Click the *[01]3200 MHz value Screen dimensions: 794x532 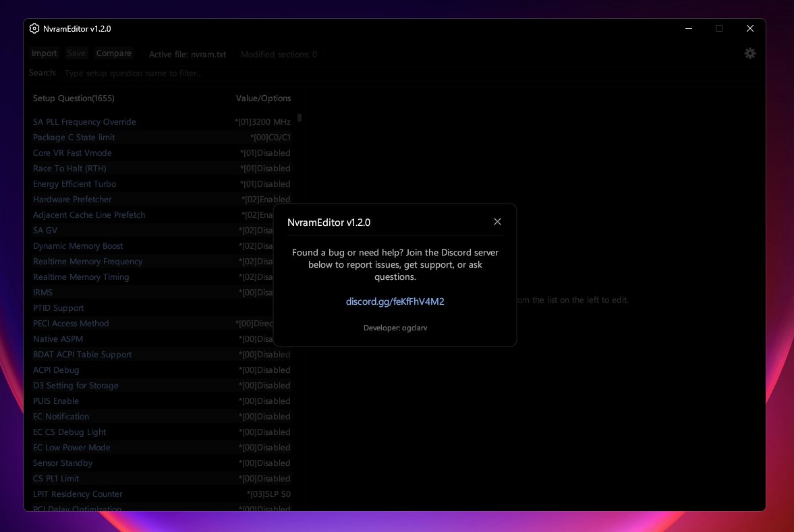click(263, 122)
